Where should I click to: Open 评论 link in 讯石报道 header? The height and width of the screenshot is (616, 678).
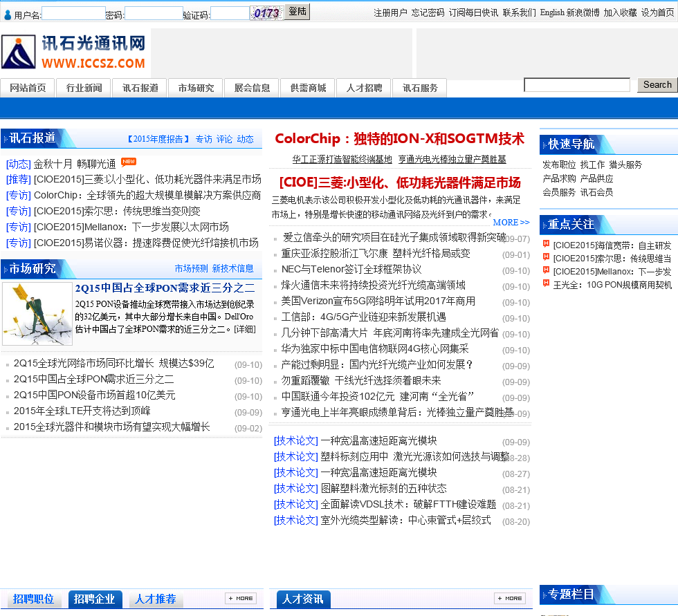(x=224, y=139)
